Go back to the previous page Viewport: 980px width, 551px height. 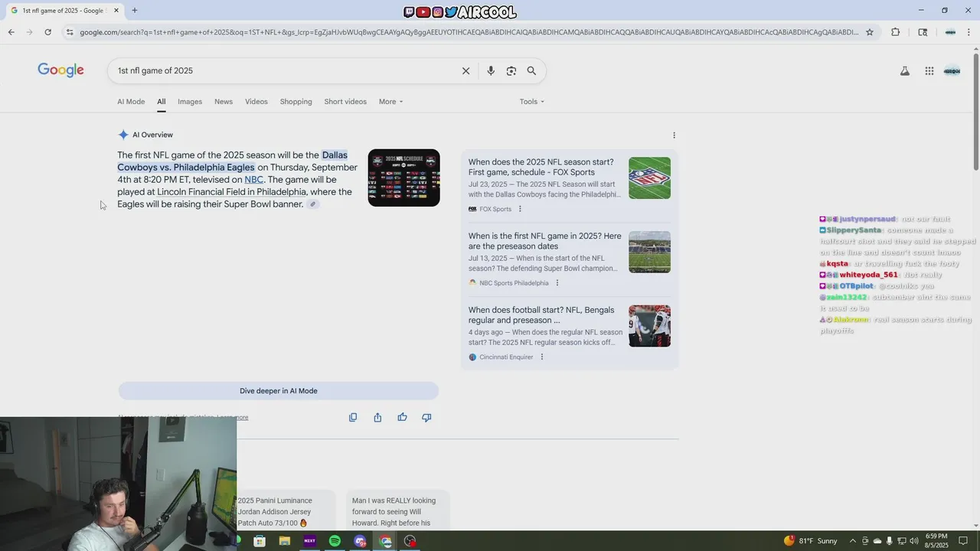pyautogui.click(x=11, y=32)
